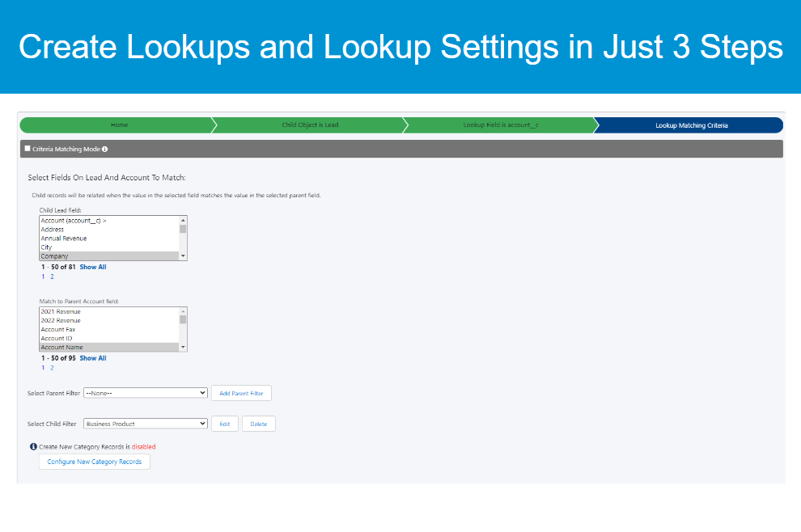Select Company in Child Lead list

(109, 256)
